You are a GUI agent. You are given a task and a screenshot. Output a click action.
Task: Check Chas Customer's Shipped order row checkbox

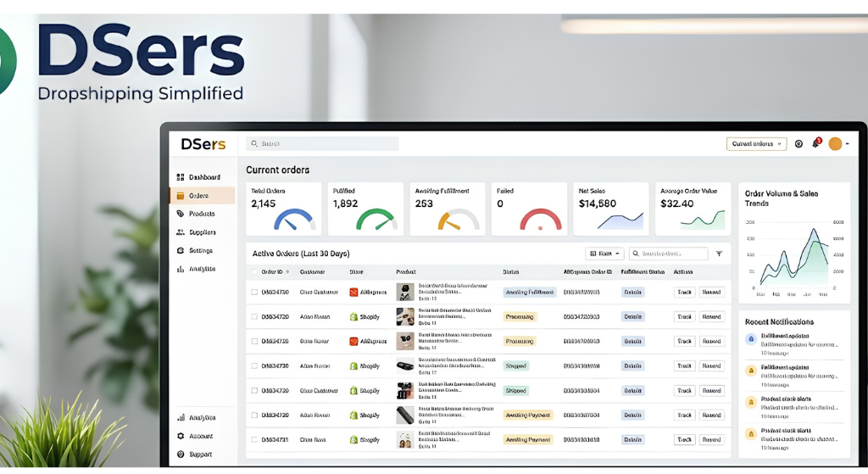254,390
